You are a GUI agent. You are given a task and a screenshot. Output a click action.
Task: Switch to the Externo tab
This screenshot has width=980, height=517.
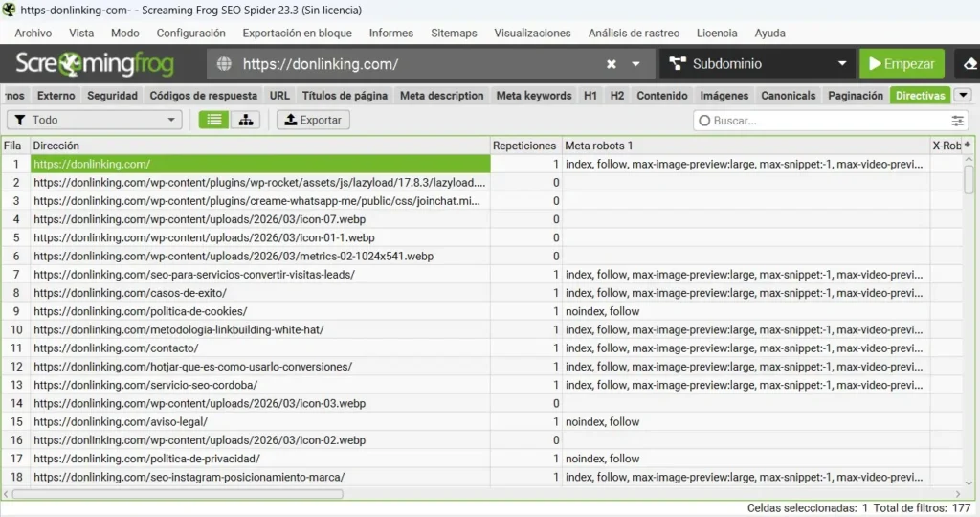56,95
